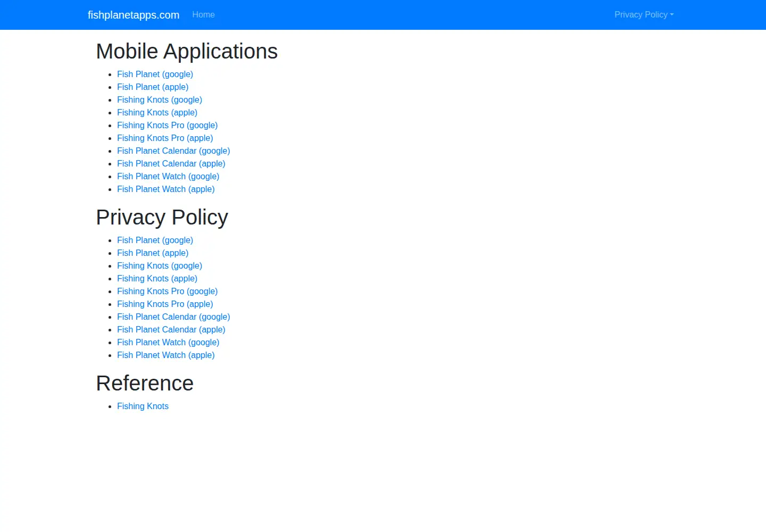
Task: View Fish Planet (apple) privacy policy link
Action: pos(153,253)
